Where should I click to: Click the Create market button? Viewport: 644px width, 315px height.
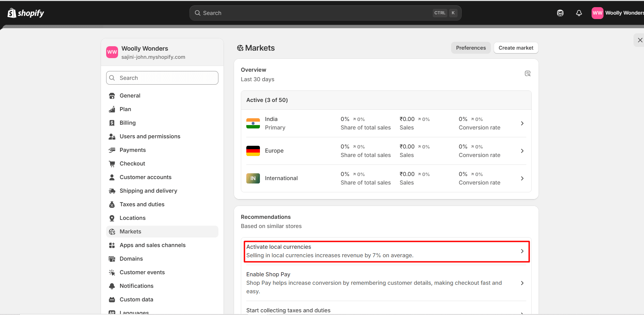pyautogui.click(x=516, y=48)
